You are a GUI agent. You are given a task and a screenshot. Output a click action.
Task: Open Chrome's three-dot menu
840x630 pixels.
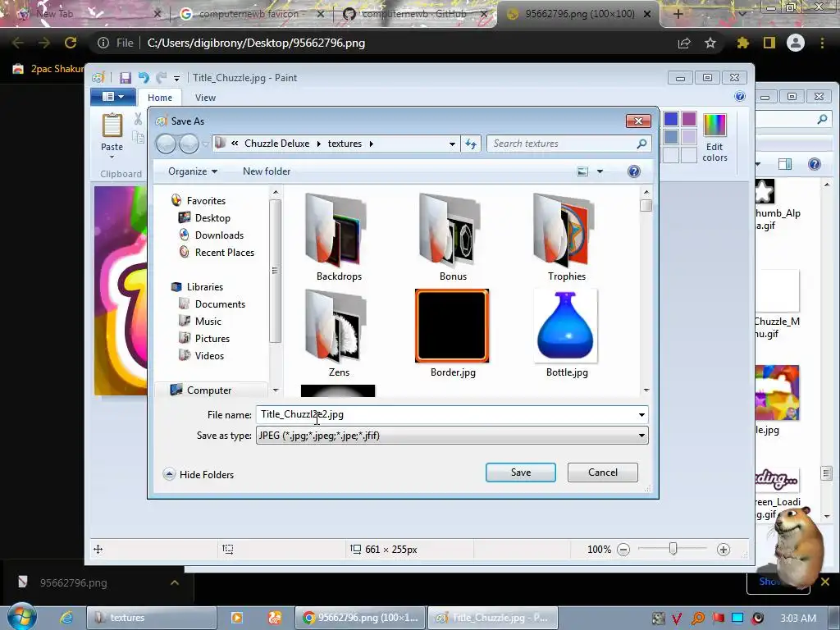pos(822,43)
